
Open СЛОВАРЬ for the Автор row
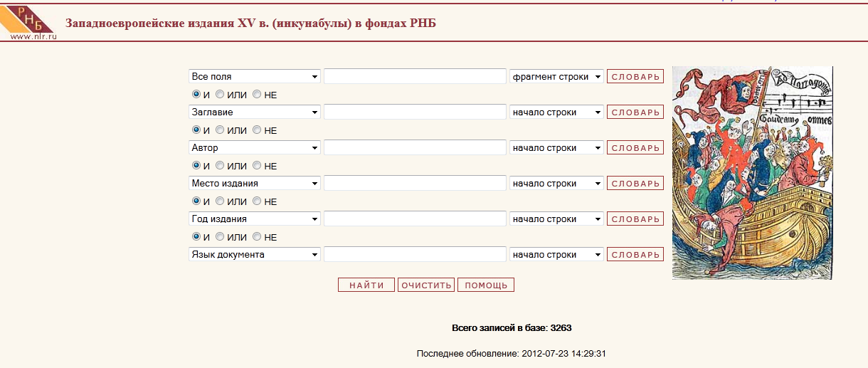(635, 148)
